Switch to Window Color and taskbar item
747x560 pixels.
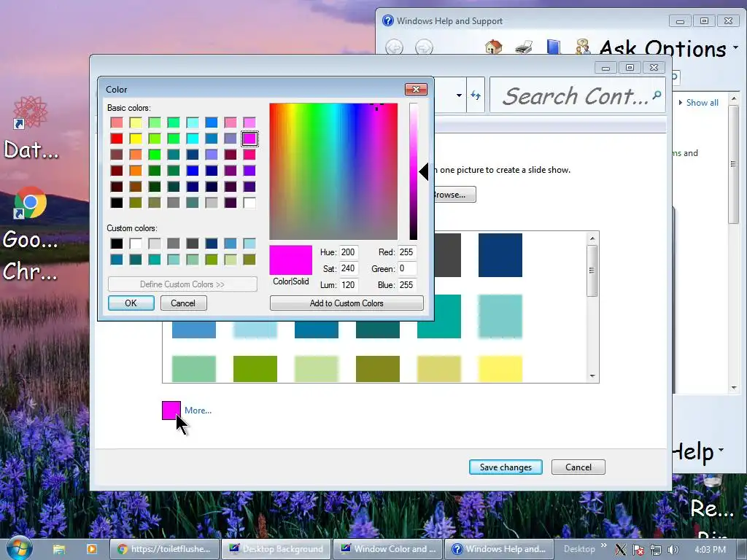pos(388,549)
